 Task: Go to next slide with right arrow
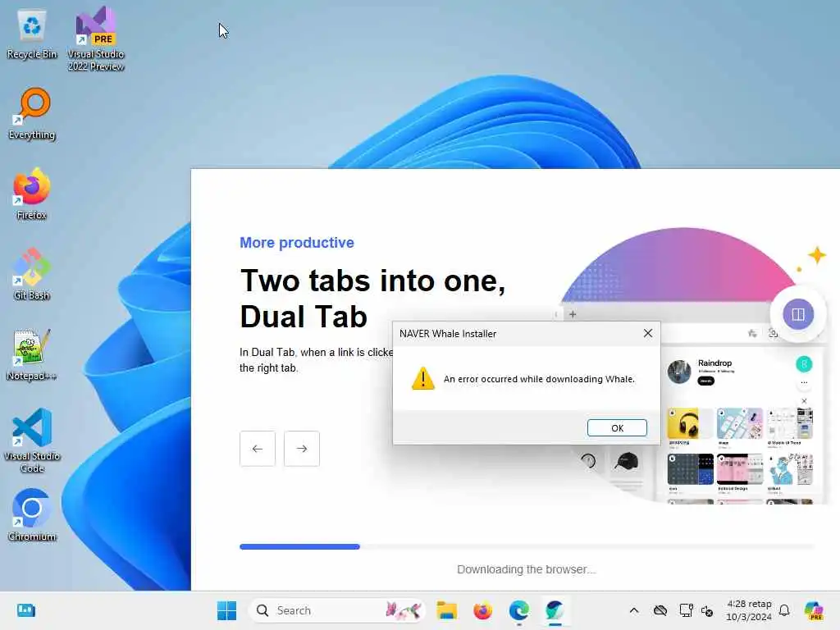click(302, 449)
